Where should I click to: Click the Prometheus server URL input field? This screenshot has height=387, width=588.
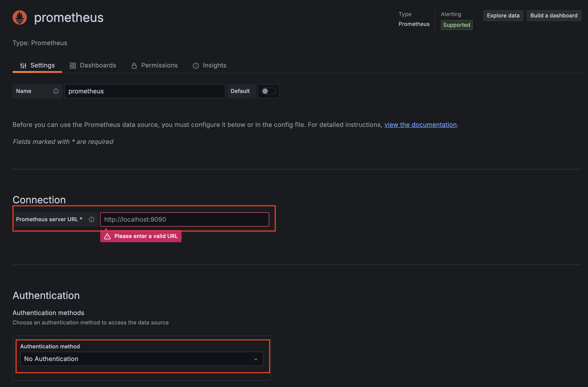point(184,219)
